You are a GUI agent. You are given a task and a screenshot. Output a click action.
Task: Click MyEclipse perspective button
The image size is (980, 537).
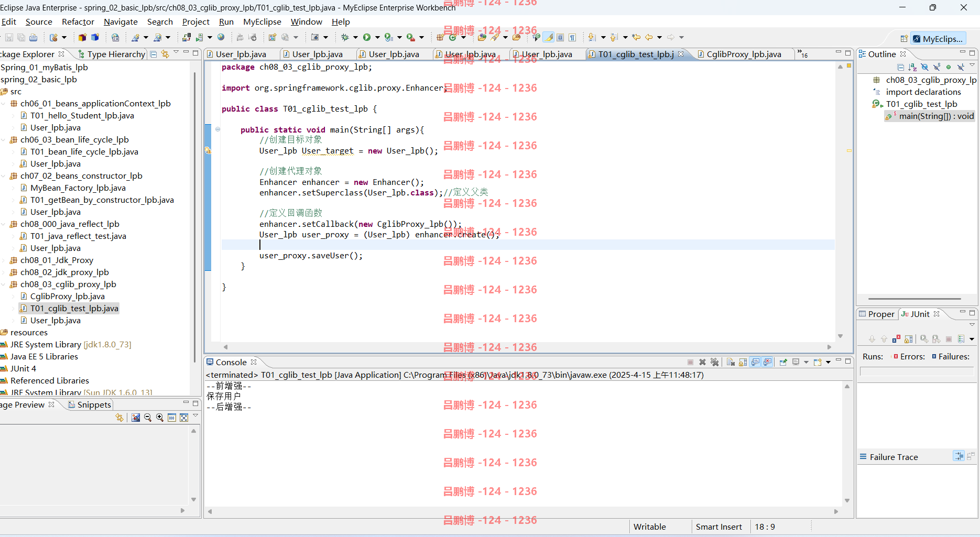click(938, 39)
